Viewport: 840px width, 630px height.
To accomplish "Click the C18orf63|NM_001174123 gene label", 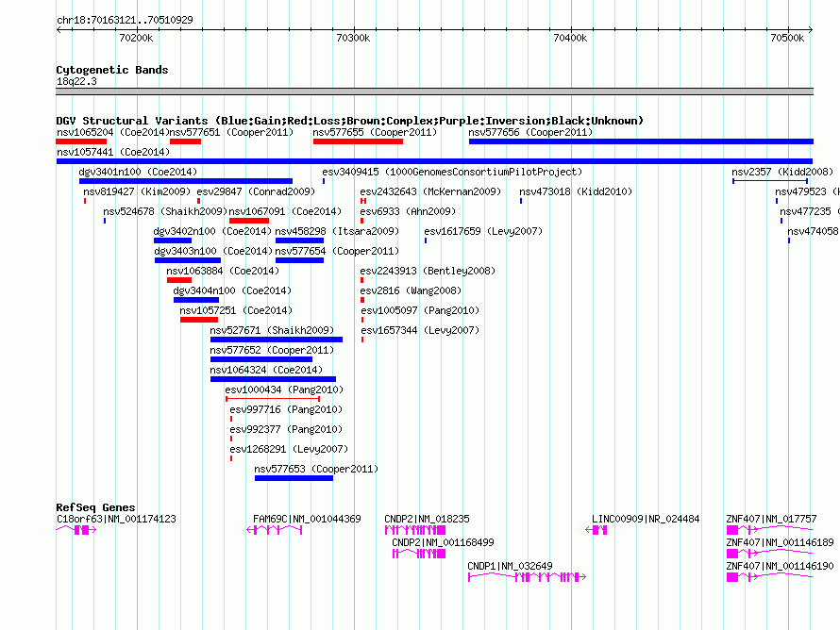I will pyautogui.click(x=116, y=519).
